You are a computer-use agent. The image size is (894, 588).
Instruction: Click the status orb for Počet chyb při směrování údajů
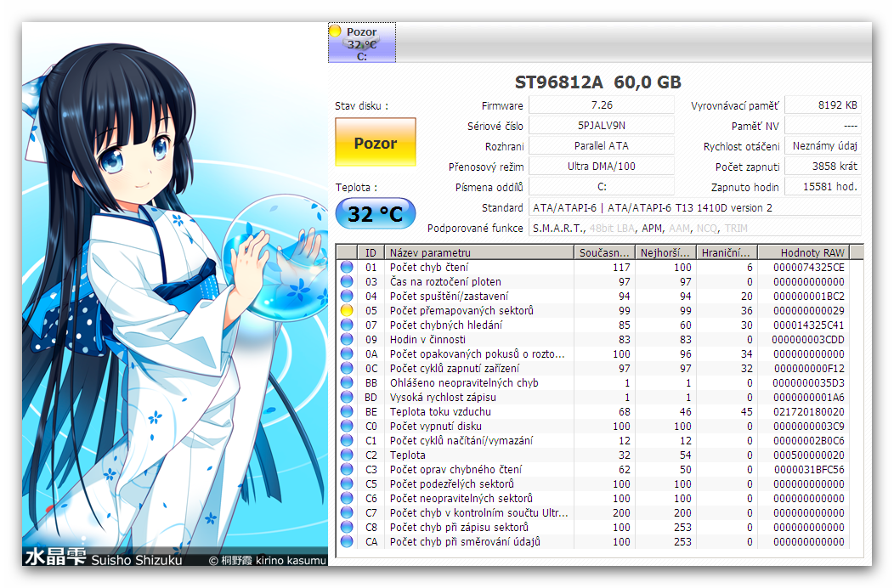click(x=347, y=541)
